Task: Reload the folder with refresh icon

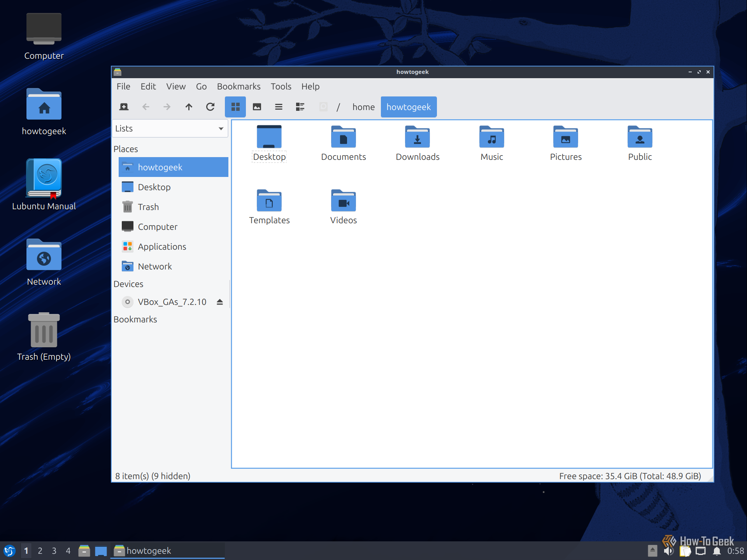Action: point(210,107)
